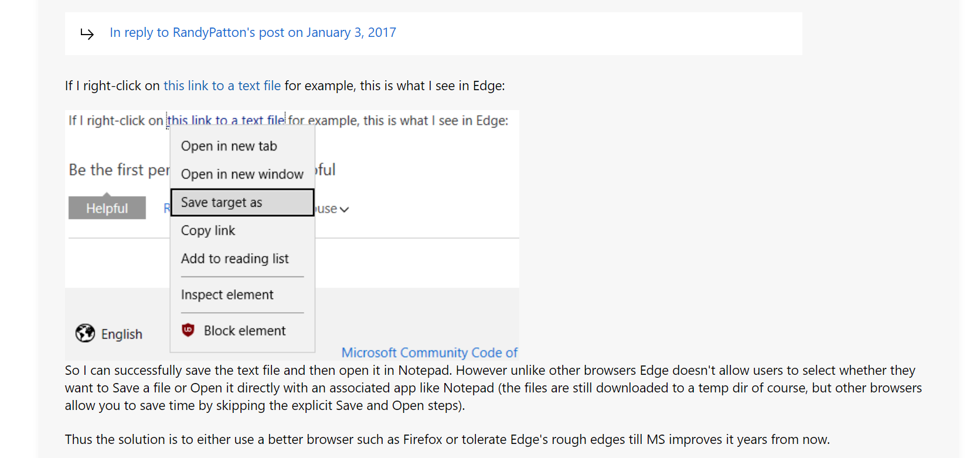The image size is (980, 458).
Task: Select the 'Block element' menu text
Action: [x=244, y=331]
